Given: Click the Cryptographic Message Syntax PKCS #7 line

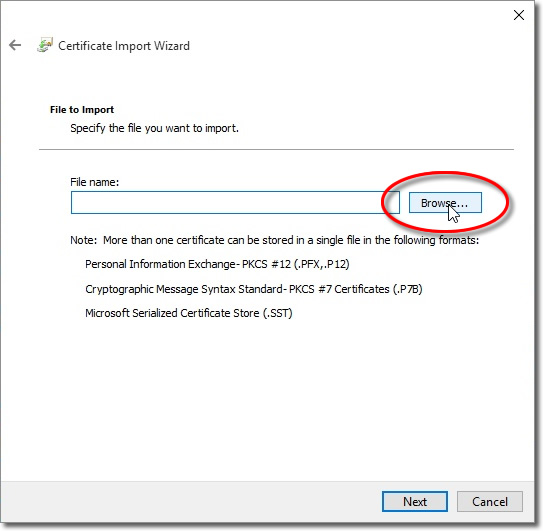Looking at the screenshot, I should tap(254, 289).
